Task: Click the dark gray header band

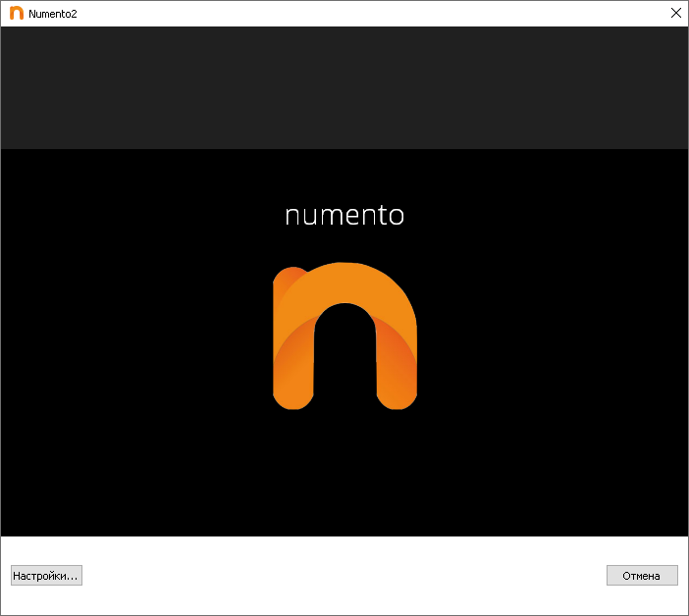Action: [x=344, y=88]
